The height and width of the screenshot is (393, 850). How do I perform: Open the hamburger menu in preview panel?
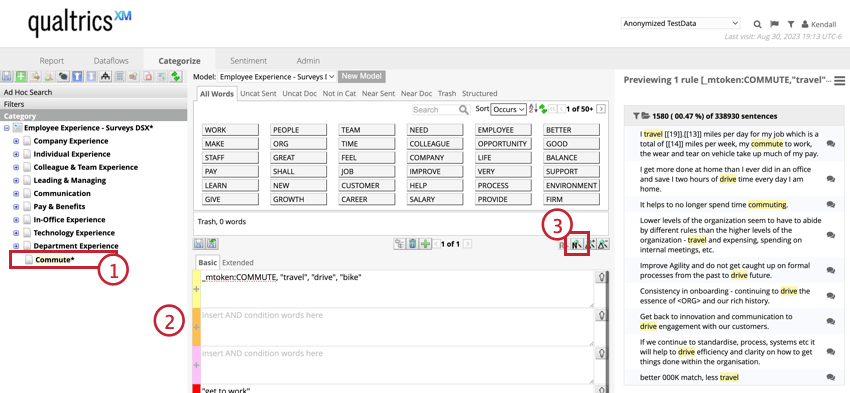(x=840, y=81)
